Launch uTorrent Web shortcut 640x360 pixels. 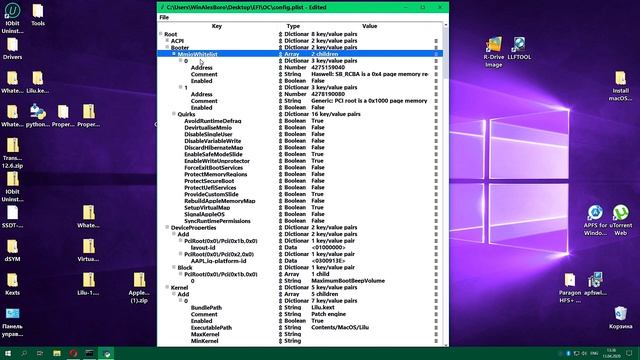[x=620, y=220]
